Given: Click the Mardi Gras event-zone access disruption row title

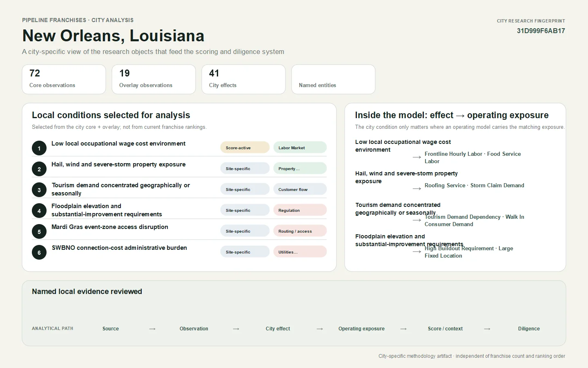Looking at the screenshot, I should [x=110, y=227].
